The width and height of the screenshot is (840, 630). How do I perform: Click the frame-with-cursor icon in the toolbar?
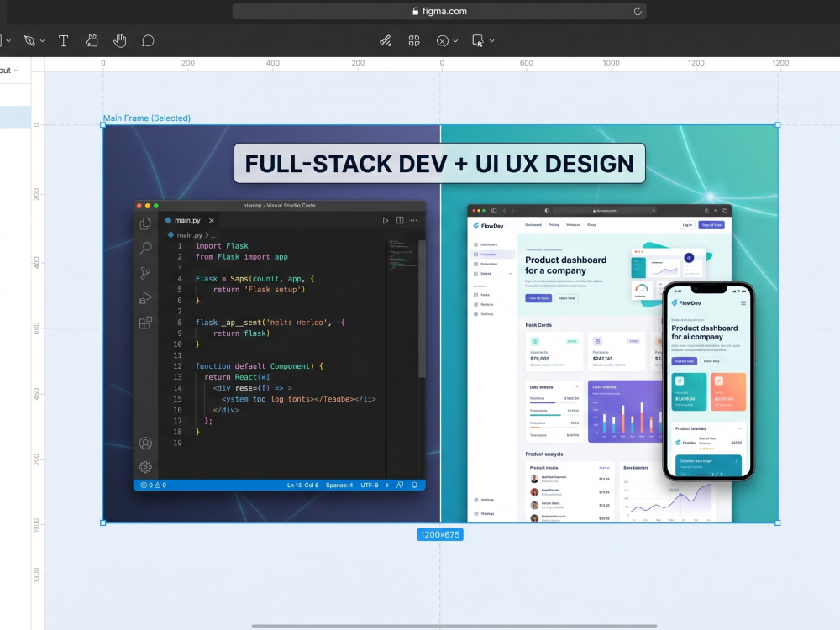click(x=478, y=40)
